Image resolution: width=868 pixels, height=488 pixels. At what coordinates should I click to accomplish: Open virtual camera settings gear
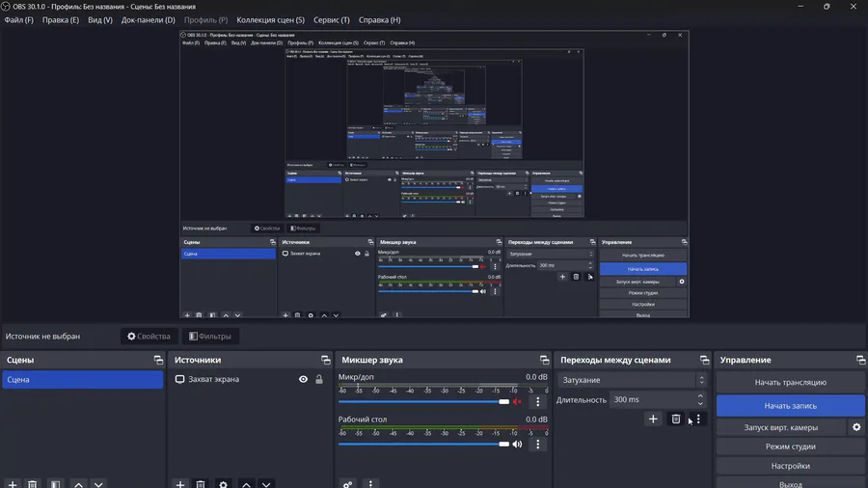pyautogui.click(x=856, y=427)
